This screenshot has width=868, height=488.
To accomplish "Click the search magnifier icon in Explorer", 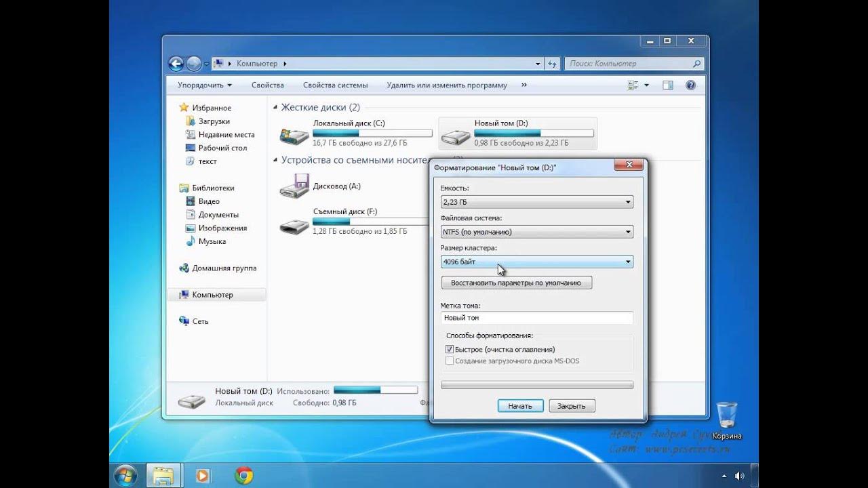I will tap(696, 64).
